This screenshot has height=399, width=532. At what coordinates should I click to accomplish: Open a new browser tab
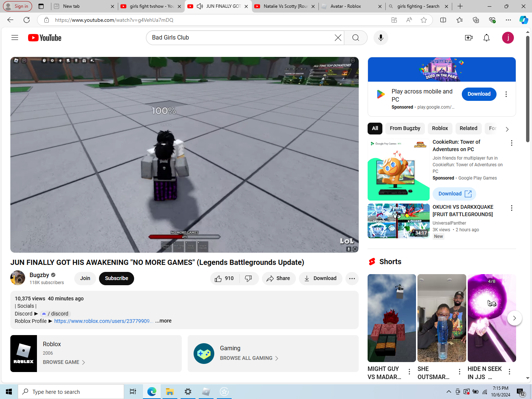(x=460, y=6)
